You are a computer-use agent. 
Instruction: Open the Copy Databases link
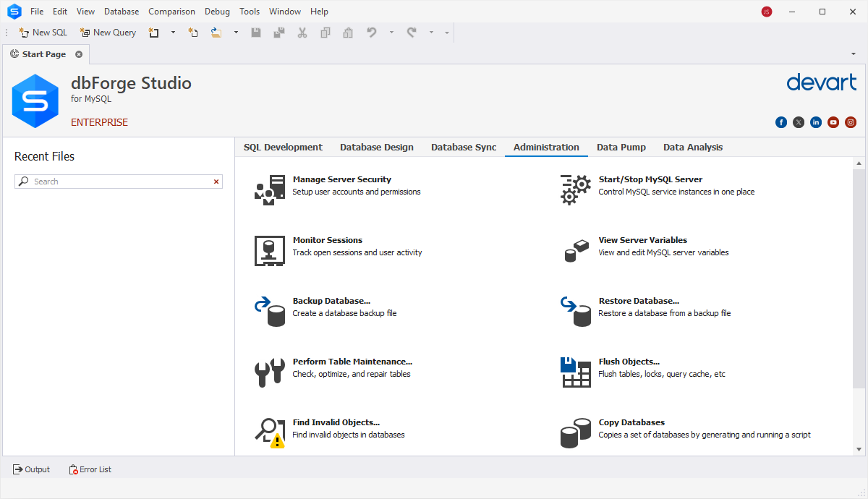point(631,422)
